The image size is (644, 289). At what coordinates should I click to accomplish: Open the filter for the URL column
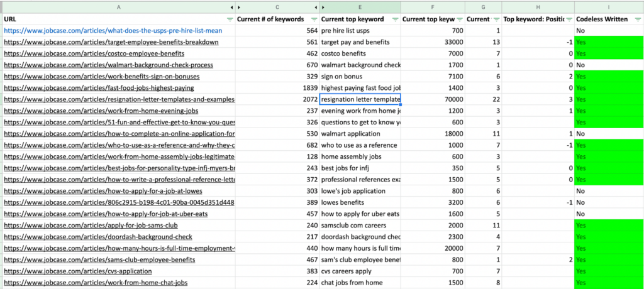(x=230, y=19)
